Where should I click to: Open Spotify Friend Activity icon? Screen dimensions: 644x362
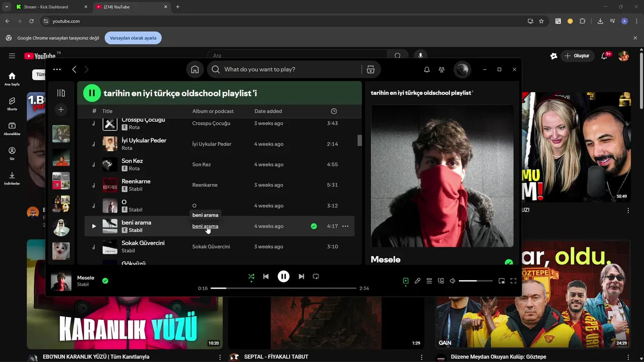442,69
